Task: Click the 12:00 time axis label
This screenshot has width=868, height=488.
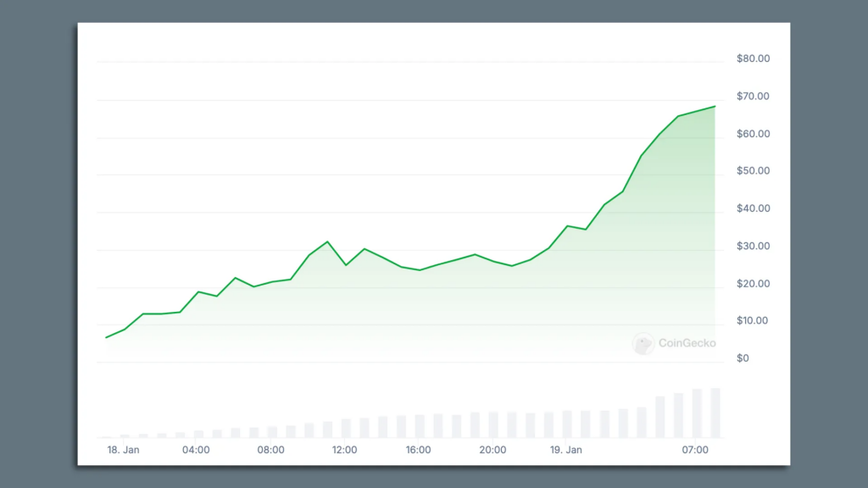Action: tap(344, 450)
